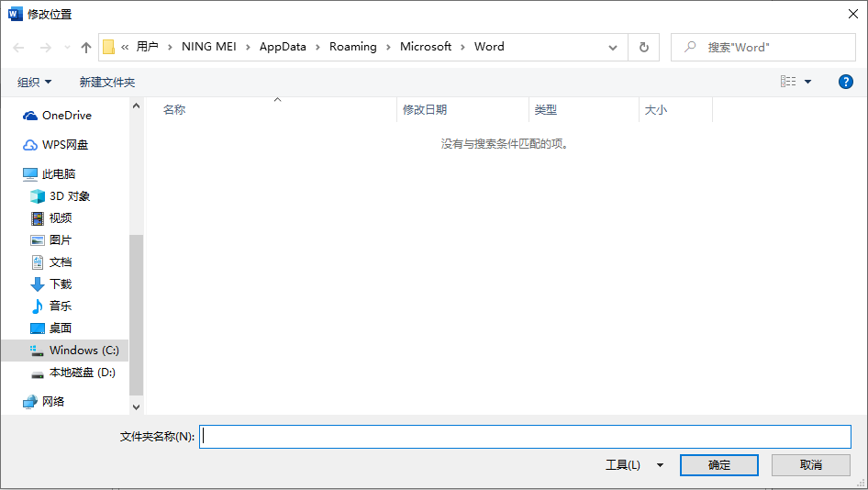Viewport: 868px width, 490px height.
Task: Click the blue Help question mark icon
Action: [846, 82]
